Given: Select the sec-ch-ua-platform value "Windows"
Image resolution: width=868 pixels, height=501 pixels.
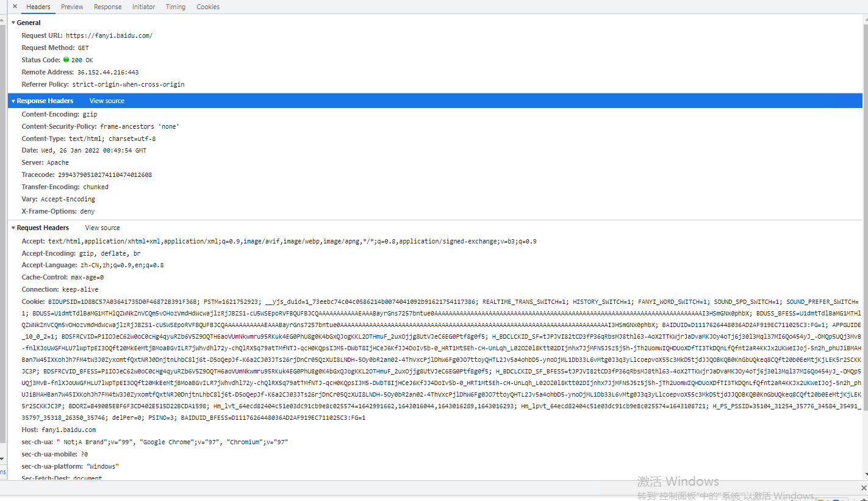Looking at the screenshot, I should [x=102, y=467].
